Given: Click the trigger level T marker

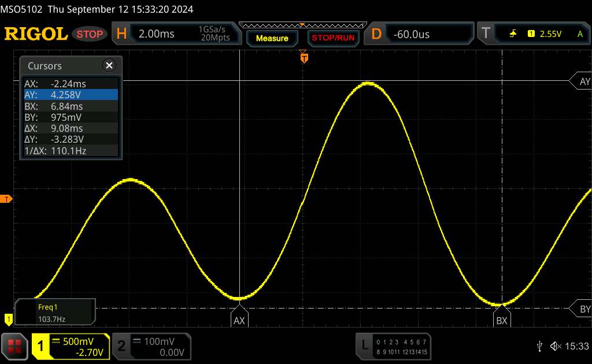Looking at the screenshot, I should click(6, 199).
